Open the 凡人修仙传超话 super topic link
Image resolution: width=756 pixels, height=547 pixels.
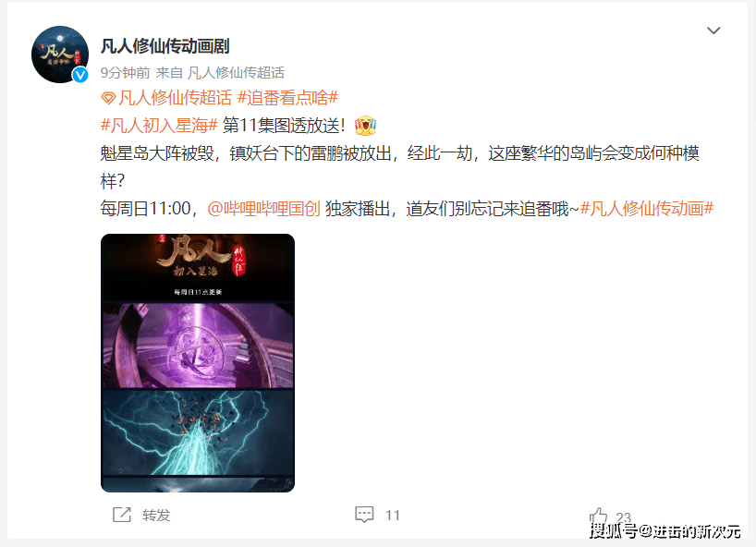175,98
